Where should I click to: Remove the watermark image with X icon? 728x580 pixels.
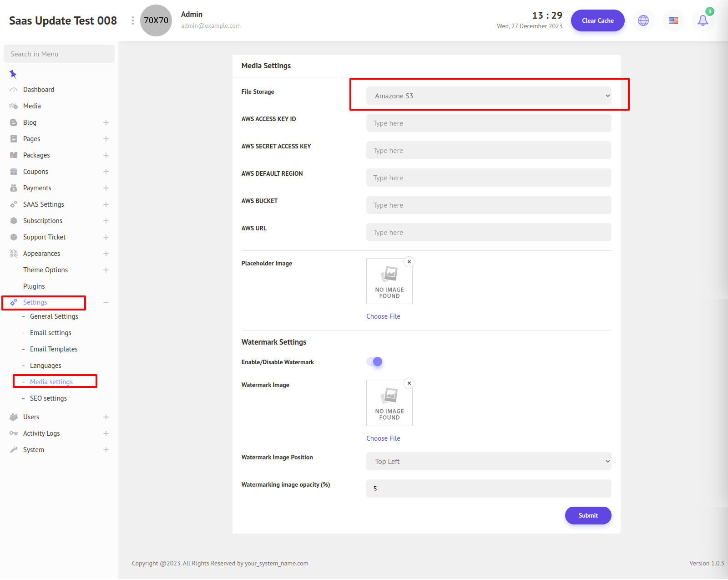(409, 383)
